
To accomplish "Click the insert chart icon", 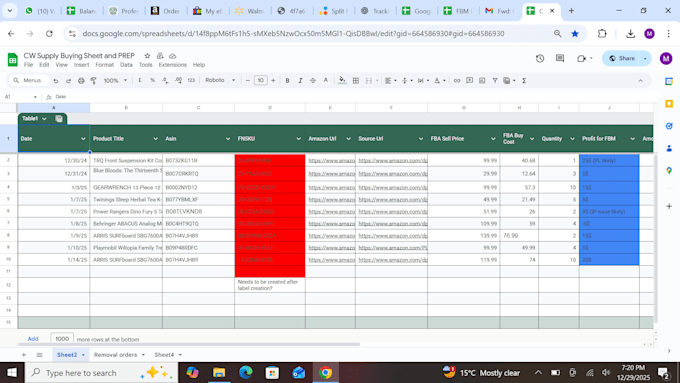I will (482, 80).
